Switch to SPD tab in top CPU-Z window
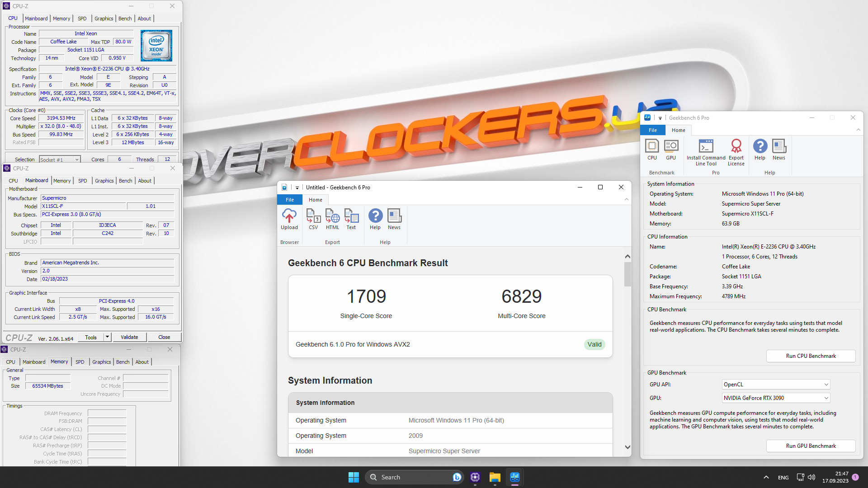868x488 pixels. (x=82, y=19)
